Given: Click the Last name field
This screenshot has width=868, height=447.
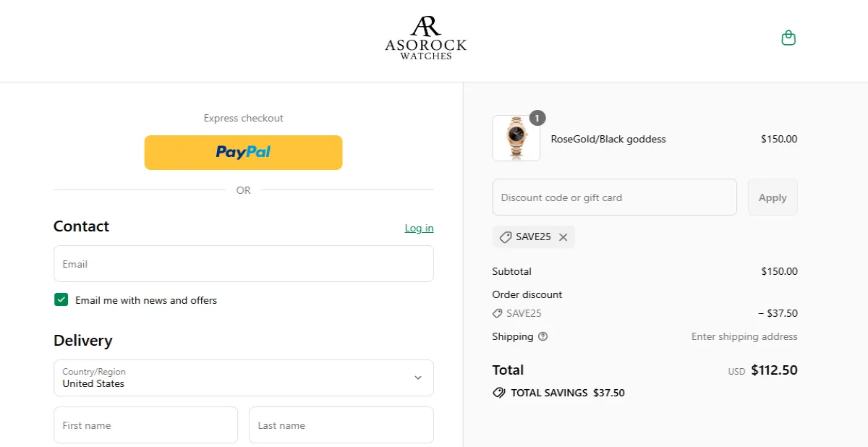Looking at the screenshot, I should (x=341, y=425).
